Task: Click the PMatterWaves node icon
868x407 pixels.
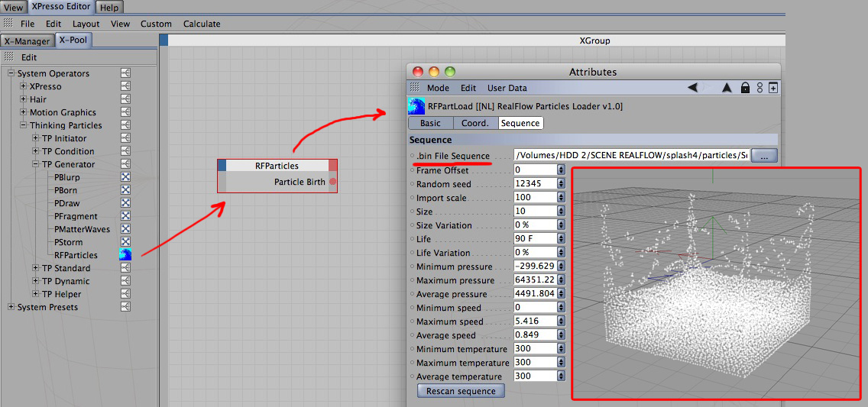Action: tap(125, 229)
